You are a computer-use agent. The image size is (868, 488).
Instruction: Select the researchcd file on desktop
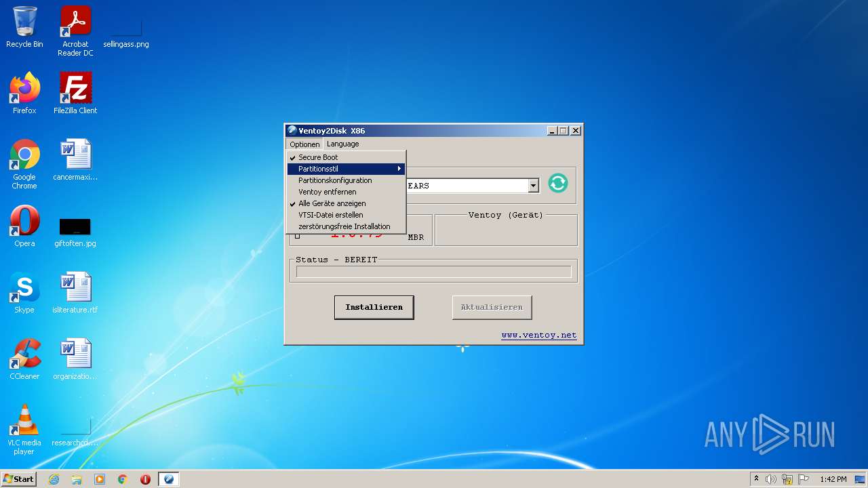coord(75,432)
